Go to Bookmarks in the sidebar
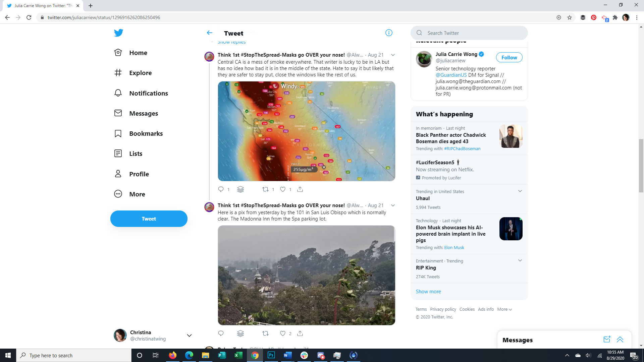Screen dimensions: 644x362 (x=146, y=133)
